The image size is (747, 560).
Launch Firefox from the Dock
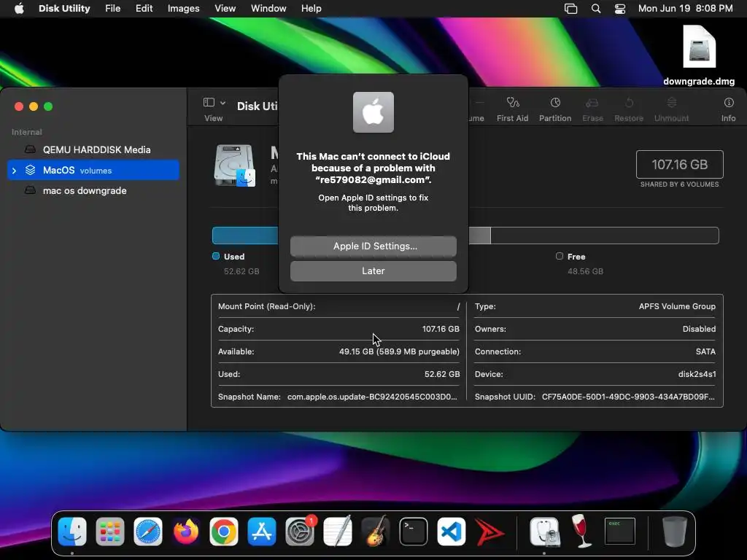[x=186, y=532]
